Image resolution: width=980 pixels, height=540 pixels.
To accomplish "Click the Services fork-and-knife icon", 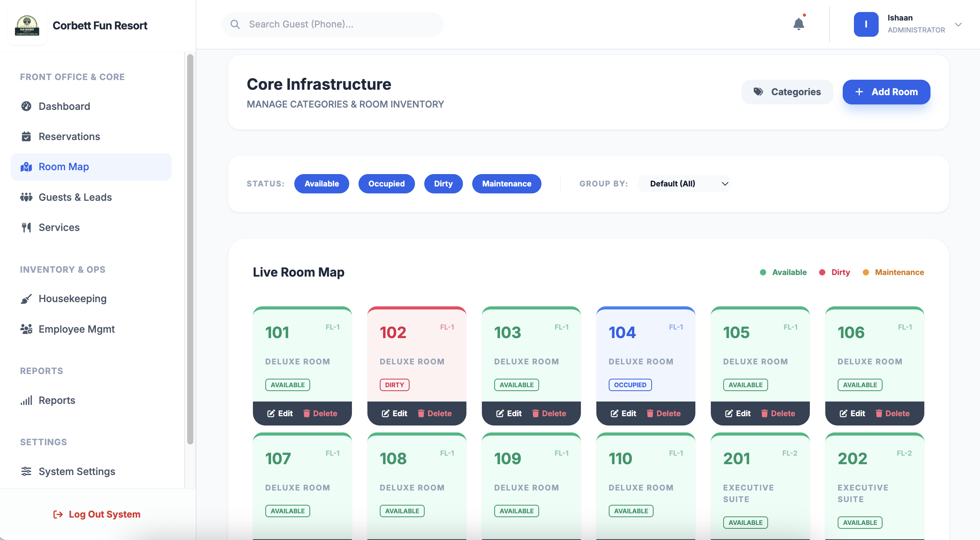I will [26, 227].
